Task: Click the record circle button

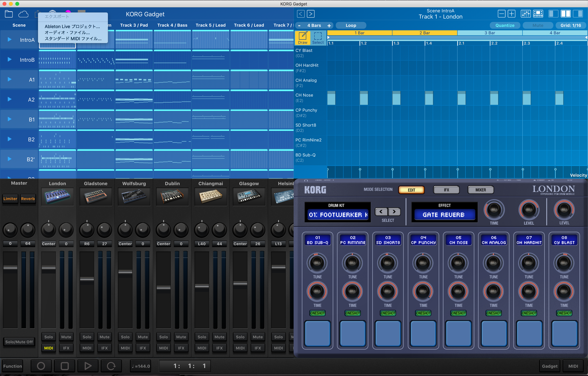Action: (x=41, y=366)
